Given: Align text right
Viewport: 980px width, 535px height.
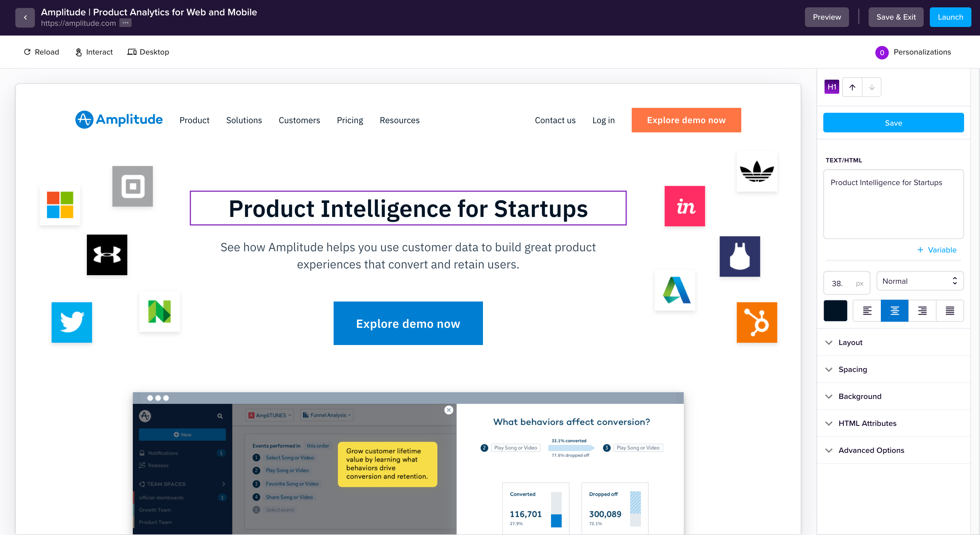Looking at the screenshot, I should (x=922, y=311).
